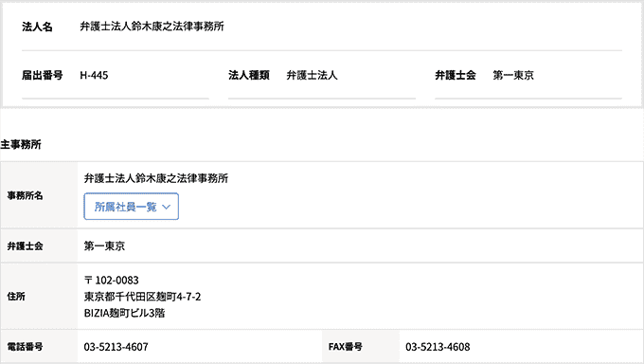644x364 pixels.
Task: Click the 電話番号 row header
Action: coord(39,347)
